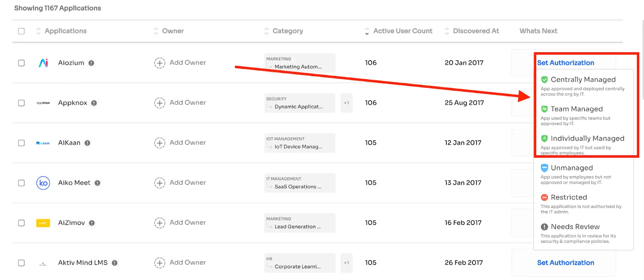Image resolution: width=644 pixels, height=280 pixels.
Task: Sort by the Category column arrows
Action: (x=266, y=31)
